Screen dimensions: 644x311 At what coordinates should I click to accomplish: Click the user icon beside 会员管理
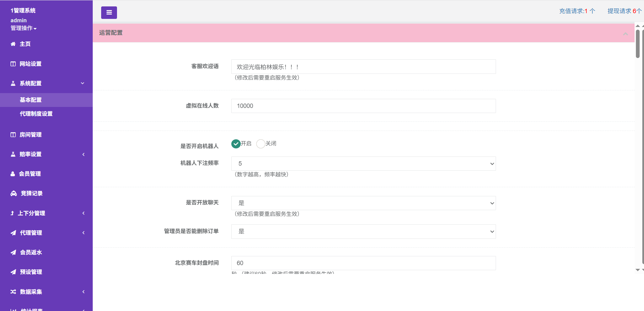click(x=13, y=174)
